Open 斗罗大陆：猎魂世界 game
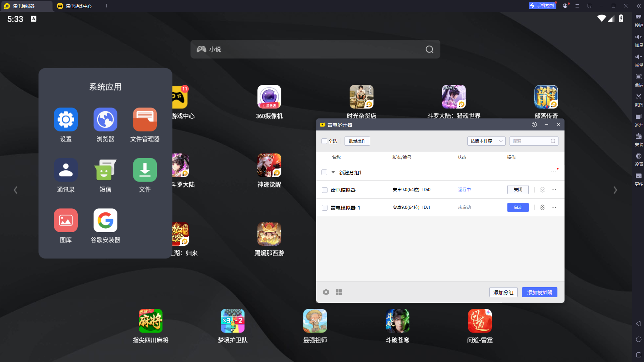644x362 pixels. point(454,97)
